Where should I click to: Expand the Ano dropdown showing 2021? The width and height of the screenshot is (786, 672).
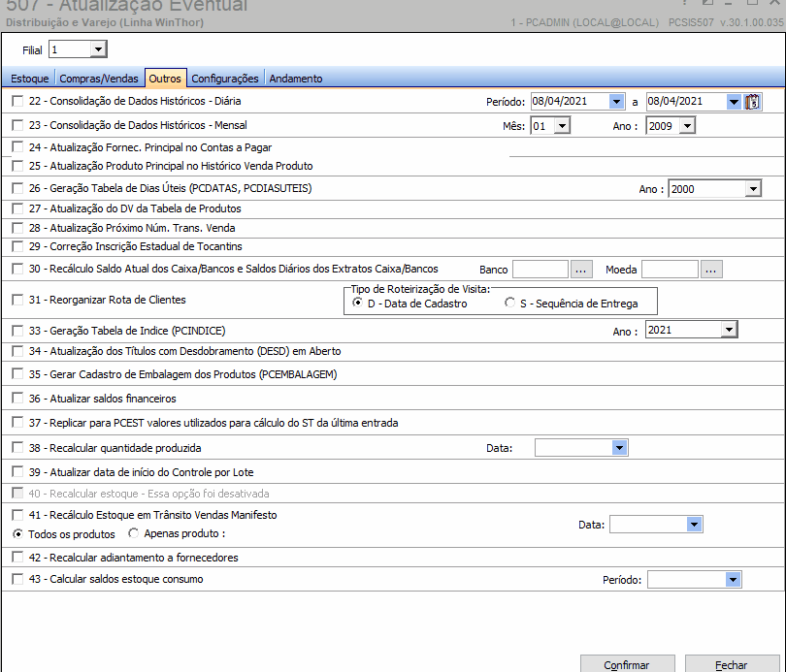point(729,330)
